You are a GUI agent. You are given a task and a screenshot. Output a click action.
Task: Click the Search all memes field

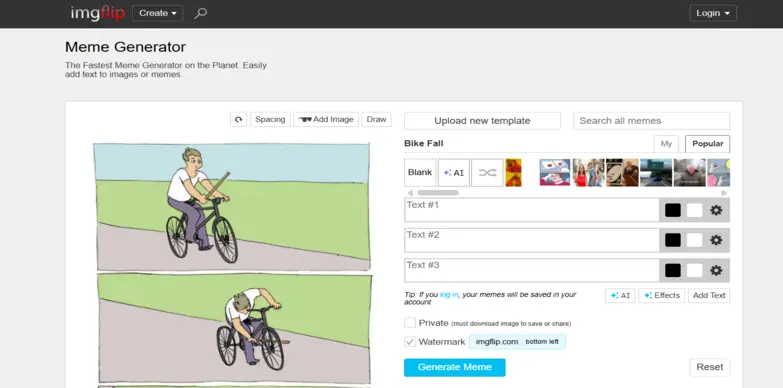pos(652,121)
